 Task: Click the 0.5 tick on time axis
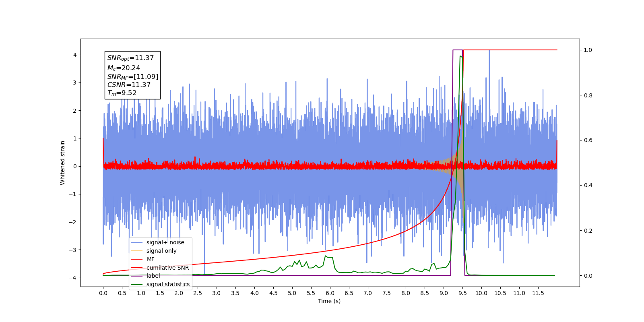122,293
